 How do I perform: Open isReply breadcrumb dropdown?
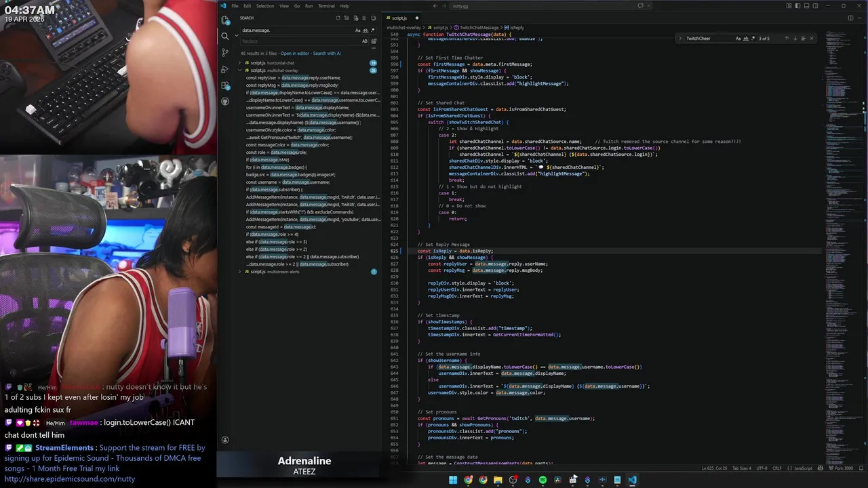pos(515,28)
